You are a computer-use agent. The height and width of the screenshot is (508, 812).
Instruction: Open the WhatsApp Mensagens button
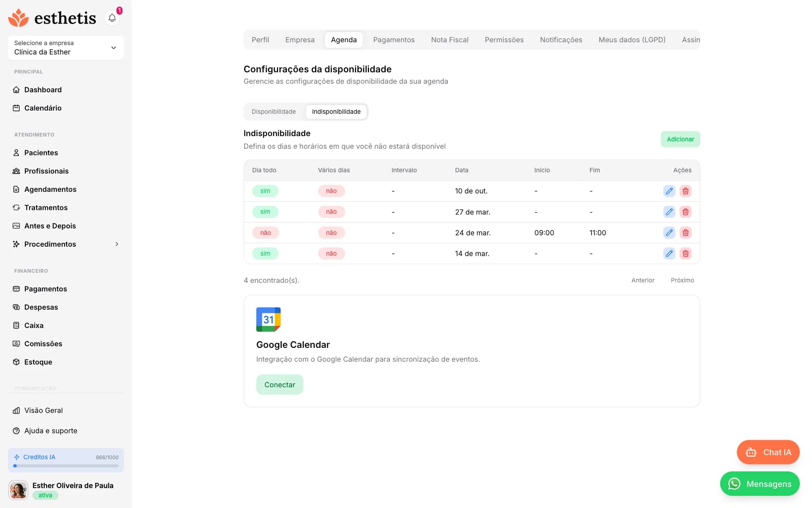point(760,484)
